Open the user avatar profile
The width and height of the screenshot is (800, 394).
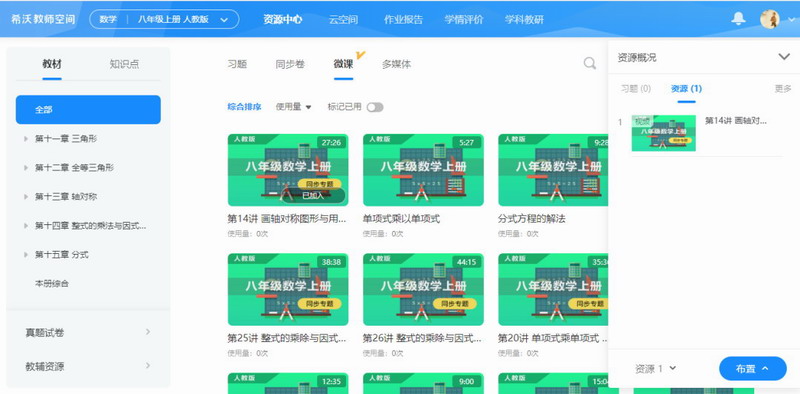click(769, 19)
